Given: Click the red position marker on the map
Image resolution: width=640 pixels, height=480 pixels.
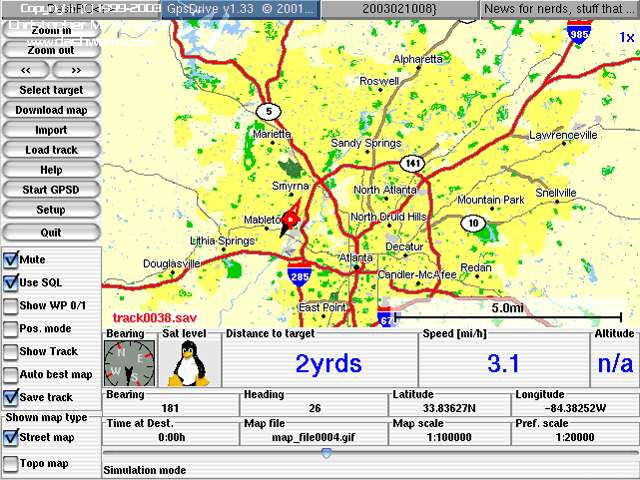Looking at the screenshot, I should tap(290, 221).
